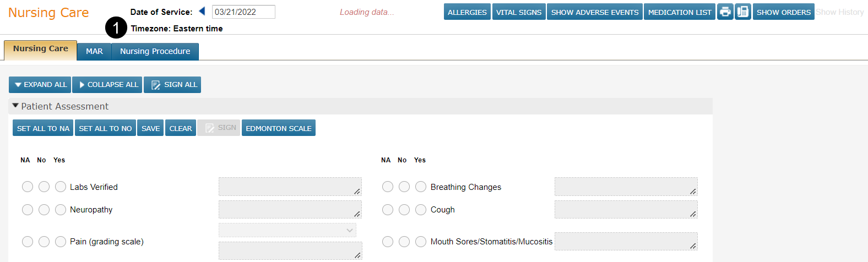Select Yes for Mouth Sores/Stomatitis/Mucositis
This screenshot has height=262, width=868.
tap(421, 242)
